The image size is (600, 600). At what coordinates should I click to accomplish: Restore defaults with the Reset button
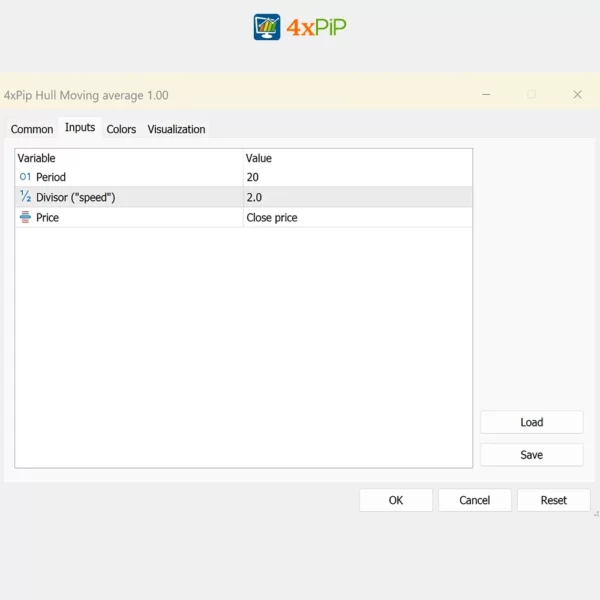click(553, 500)
